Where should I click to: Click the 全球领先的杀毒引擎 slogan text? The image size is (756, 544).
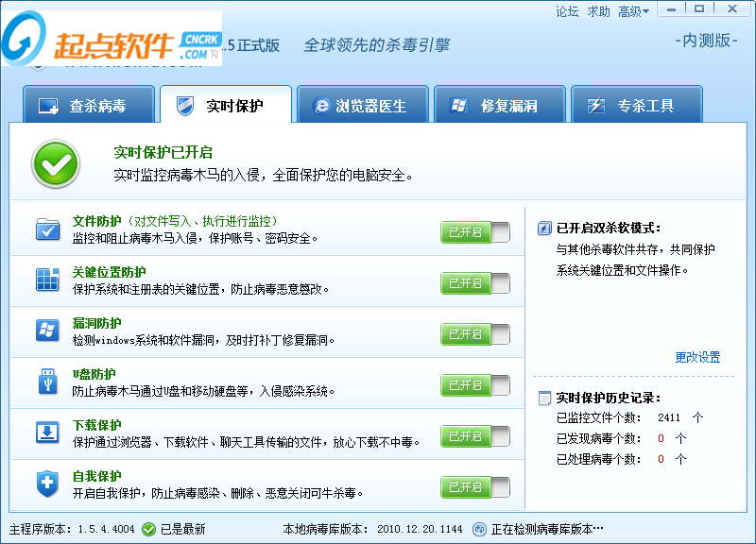[376, 45]
